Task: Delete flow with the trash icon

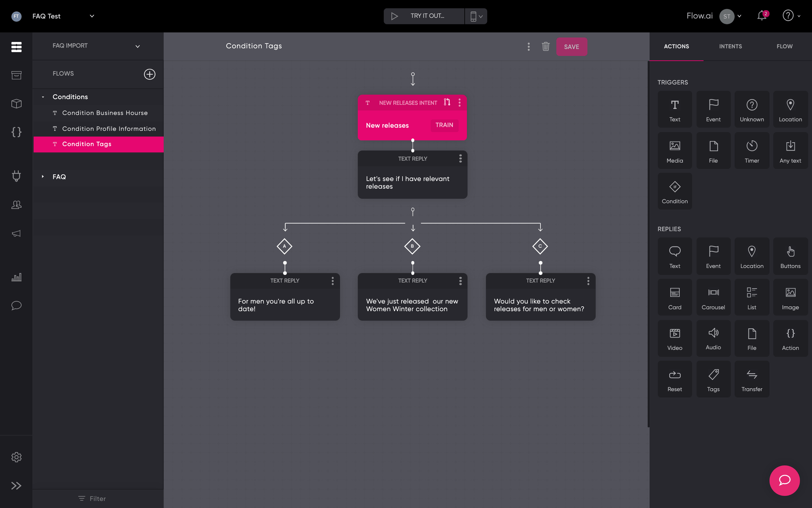Action: tap(545, 46)
